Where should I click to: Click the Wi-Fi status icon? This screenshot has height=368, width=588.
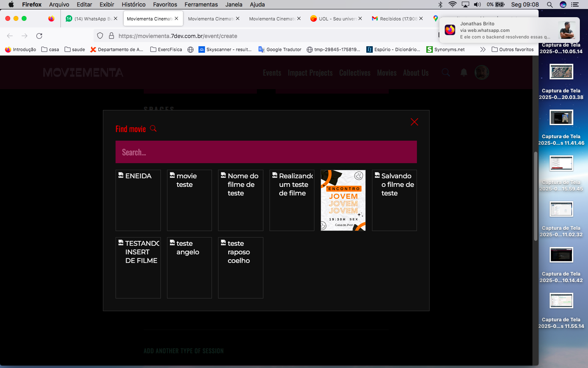coord(452,4)
